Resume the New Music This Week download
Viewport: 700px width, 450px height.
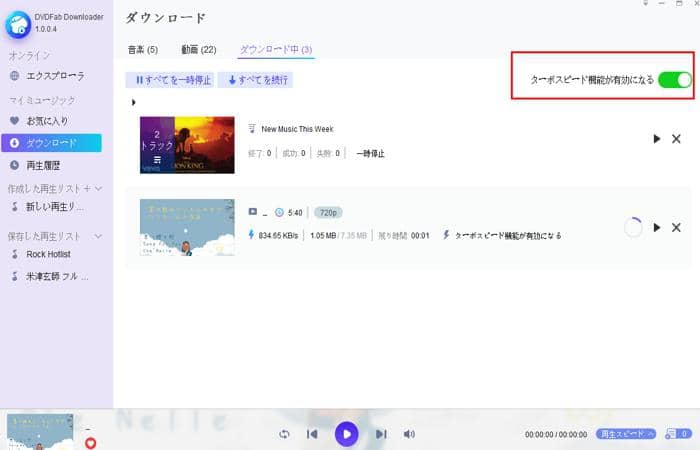(656, 139)
